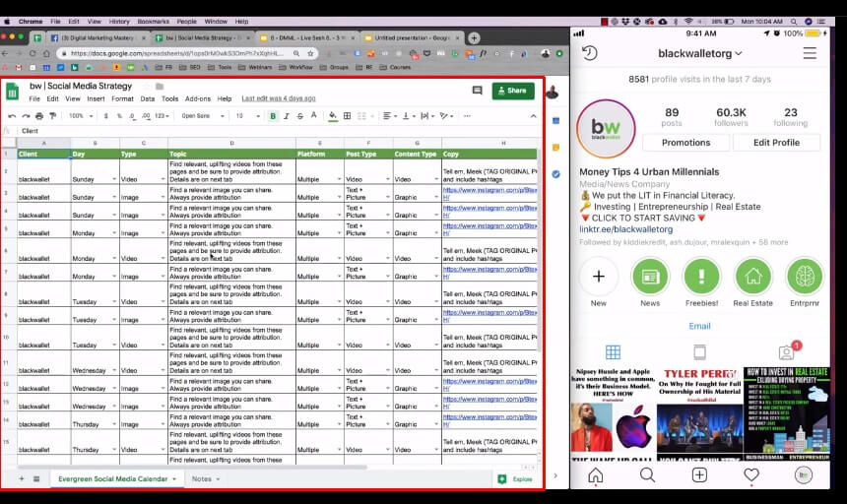Open the text color picker
This screenshot has width=847, height=504.
pyautogui.click(x=313, y=116)
